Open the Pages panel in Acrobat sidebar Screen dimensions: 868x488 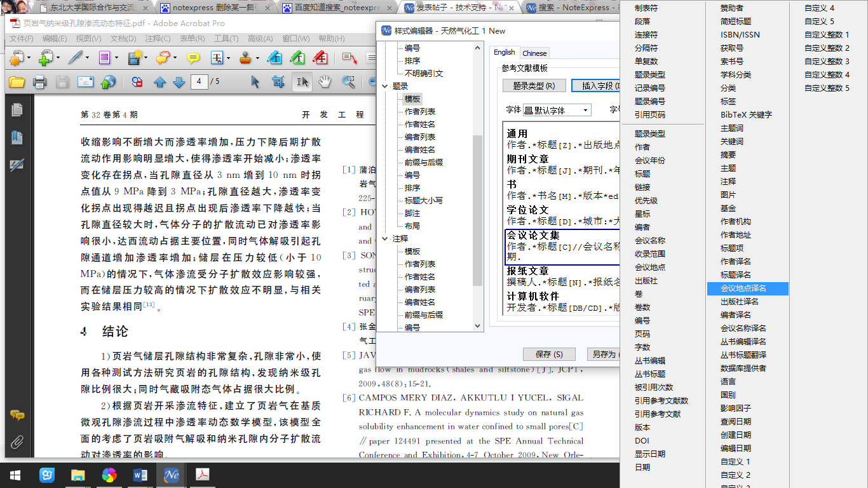pos(17,110)
